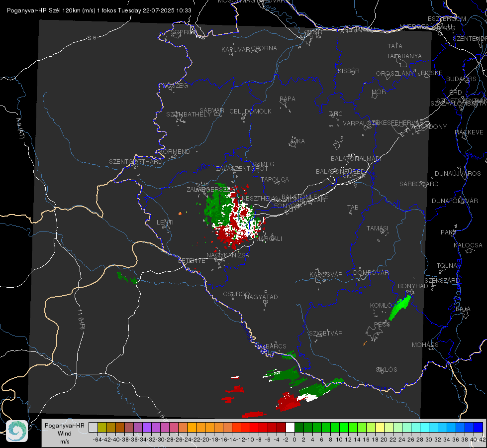This screenshot has height=448, width=487.
Task: Click the KALOCSA label
Action: [468, 245]
